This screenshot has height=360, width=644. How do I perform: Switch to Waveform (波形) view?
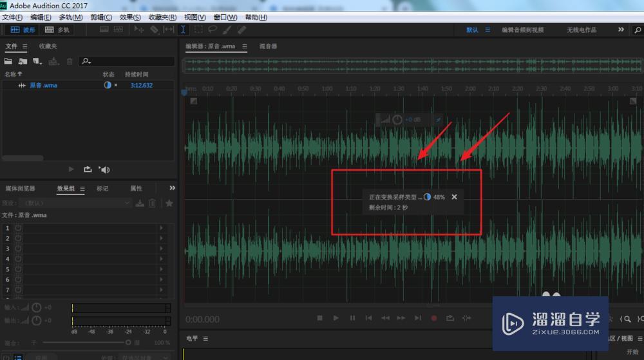coord(23,30)
